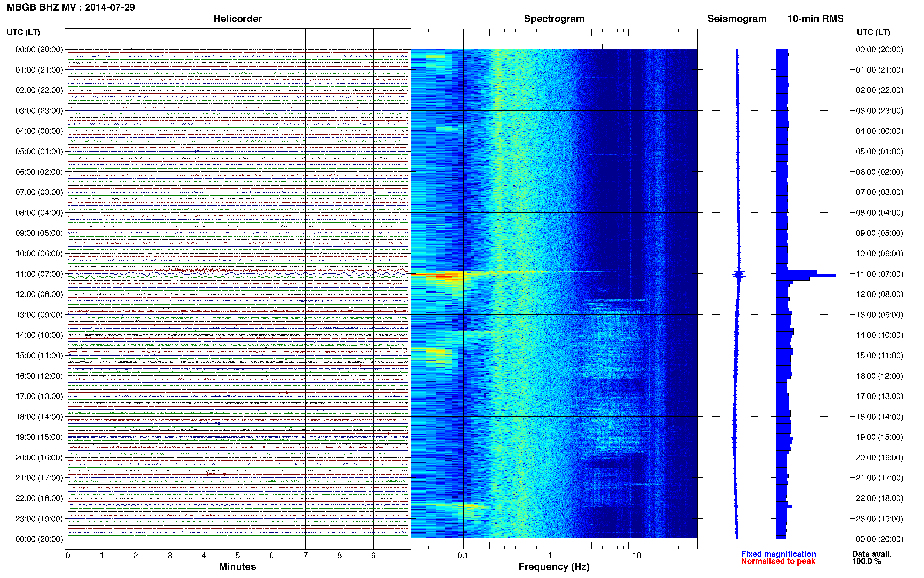Click the "10-min RMS" panel heading
Screen dimensions: 924x578
816,19
